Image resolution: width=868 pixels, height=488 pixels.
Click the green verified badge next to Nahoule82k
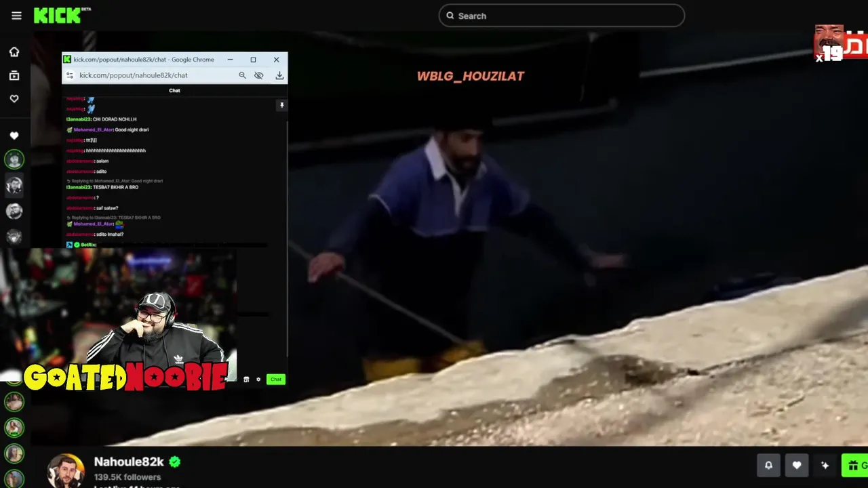coord(175,462)
